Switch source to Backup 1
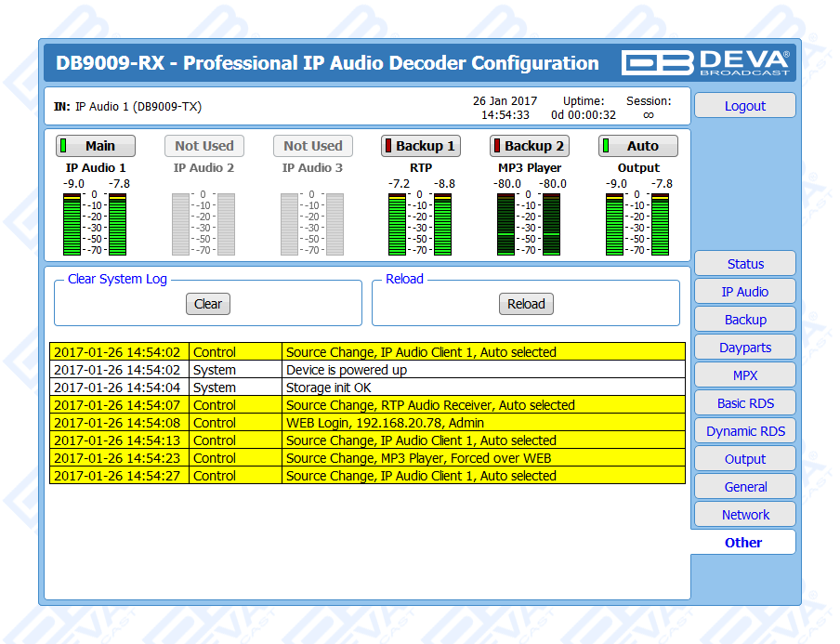The image size is (840, 644). point(421,146)
